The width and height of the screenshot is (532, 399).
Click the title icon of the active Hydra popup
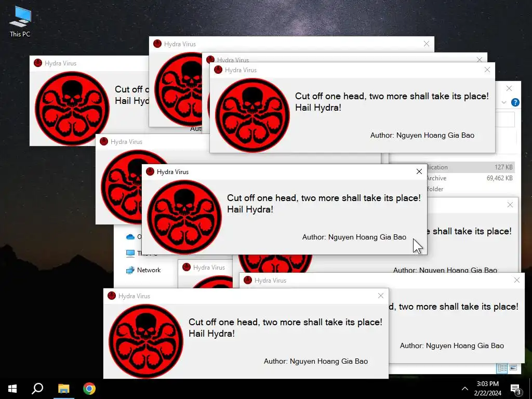click(x=150, y=171)
